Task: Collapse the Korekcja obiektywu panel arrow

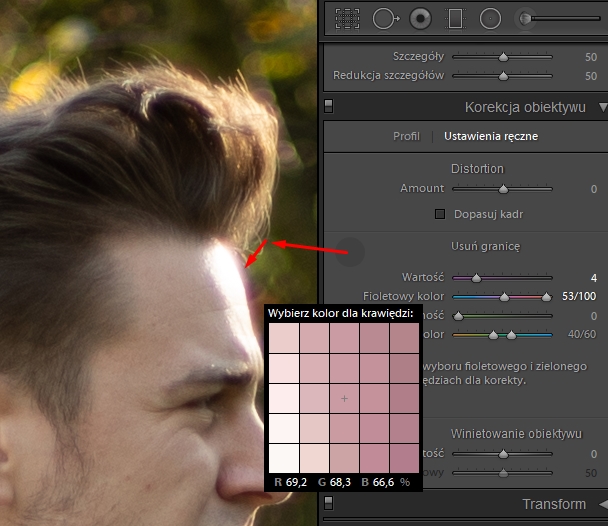Action: click(x=603, y=107)
